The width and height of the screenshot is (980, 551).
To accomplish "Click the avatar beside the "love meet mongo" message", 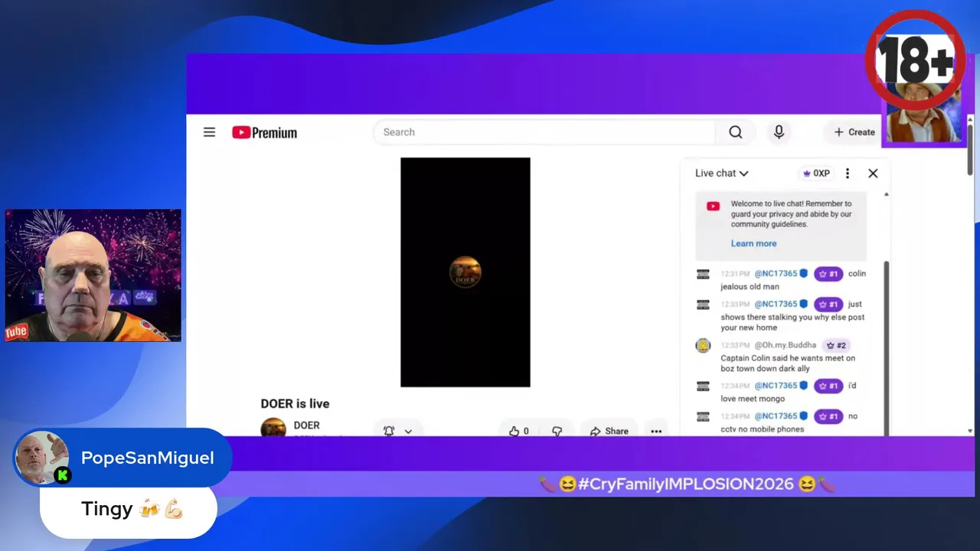I will pyautogui.click(x=703, y=386).
